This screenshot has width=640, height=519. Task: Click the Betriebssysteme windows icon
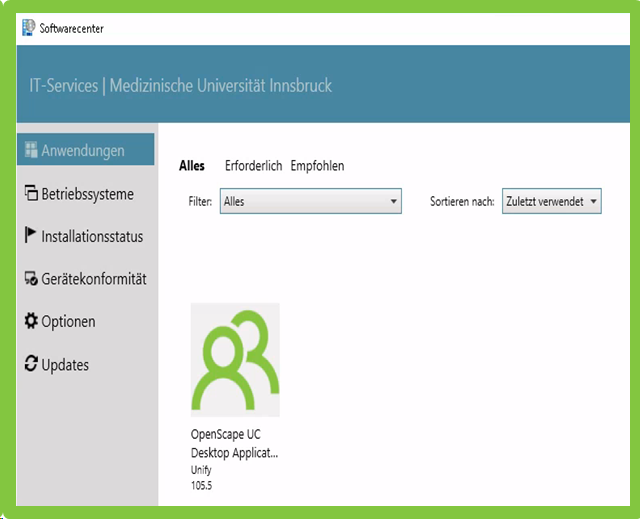[x=31, y=193]
